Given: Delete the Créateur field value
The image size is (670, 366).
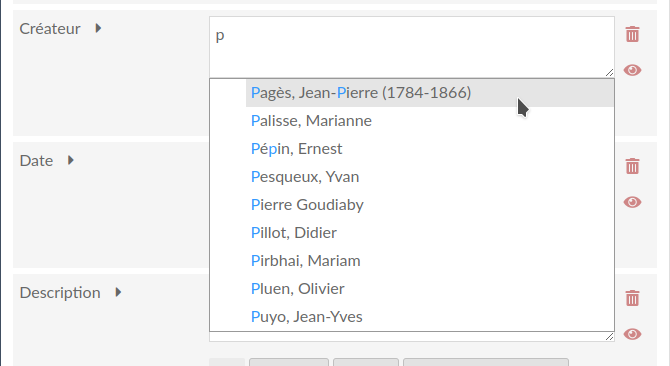Looking at the screenshot, I should coord(632,34).
